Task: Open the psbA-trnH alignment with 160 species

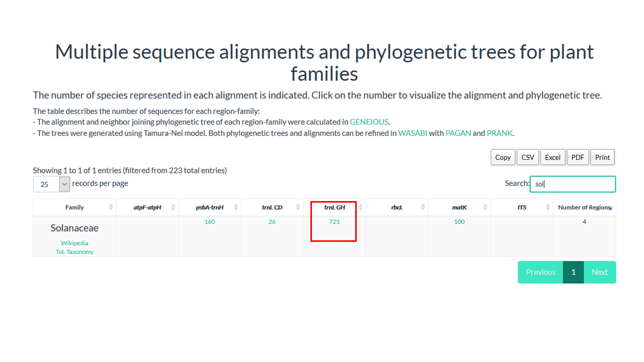Action: click(x=210, y=222)
